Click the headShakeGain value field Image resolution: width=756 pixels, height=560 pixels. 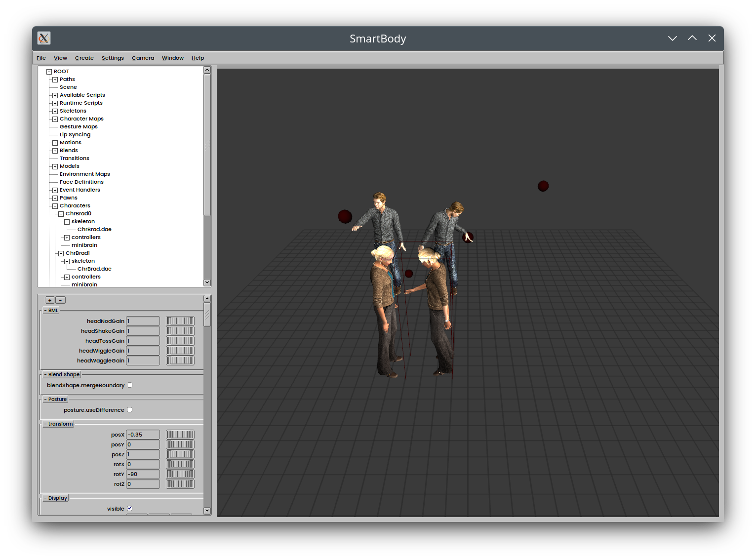point(143,331)
